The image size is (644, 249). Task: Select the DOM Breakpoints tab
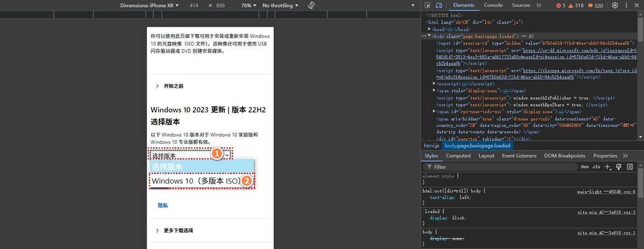[564, 156]
